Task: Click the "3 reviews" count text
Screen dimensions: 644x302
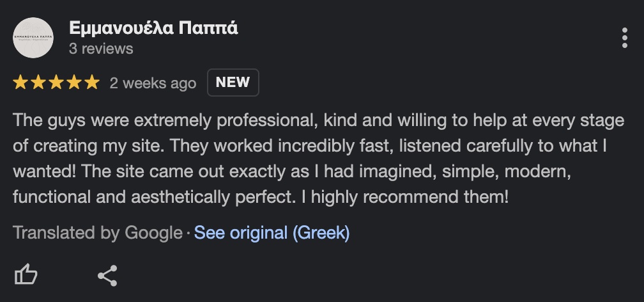Action: pos(101,49)
